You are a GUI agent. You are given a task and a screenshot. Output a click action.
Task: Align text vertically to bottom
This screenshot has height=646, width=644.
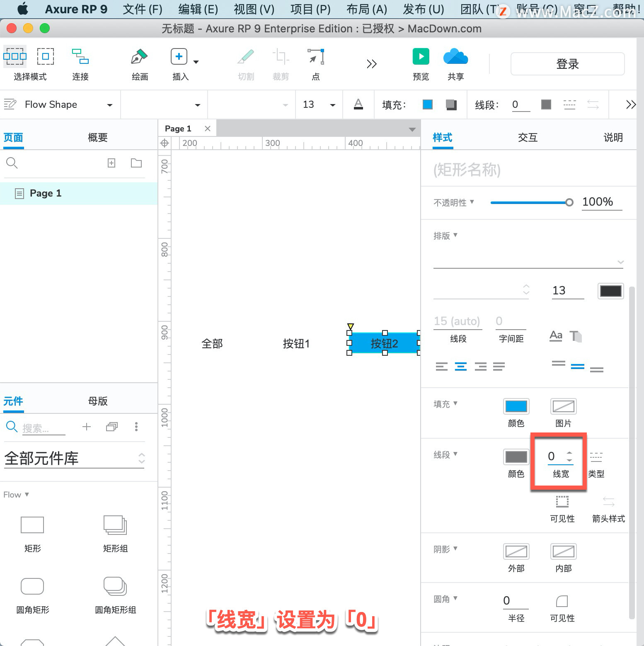(597, 370)
